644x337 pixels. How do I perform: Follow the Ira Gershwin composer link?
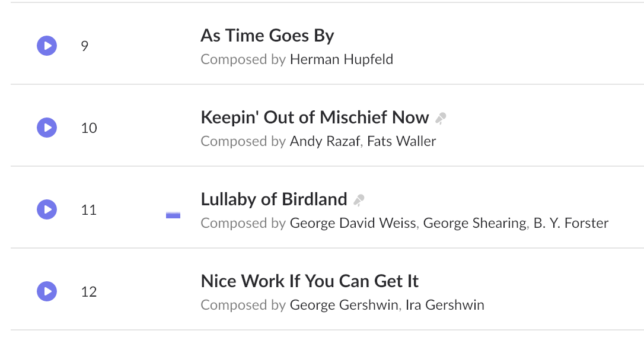pos(445,305)
